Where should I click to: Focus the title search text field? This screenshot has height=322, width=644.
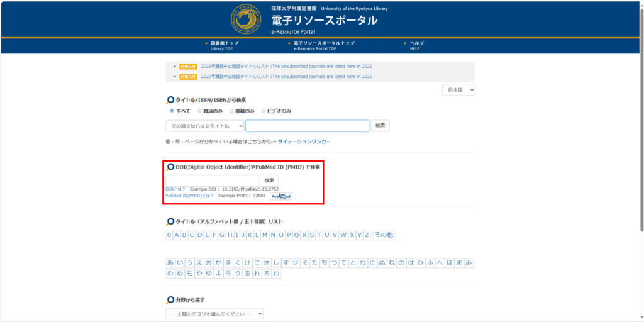[307, 126]
